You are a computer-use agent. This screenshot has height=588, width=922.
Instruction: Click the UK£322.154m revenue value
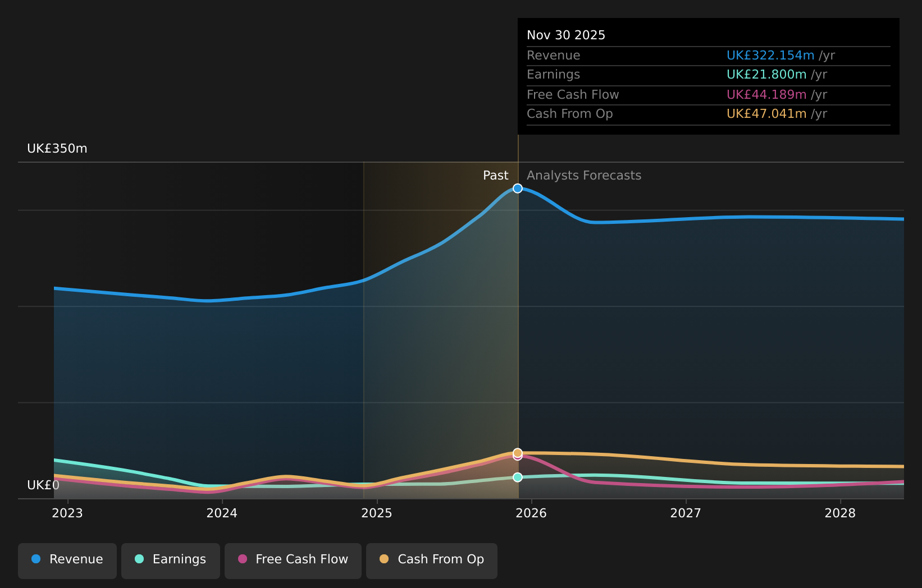(771, 55)
